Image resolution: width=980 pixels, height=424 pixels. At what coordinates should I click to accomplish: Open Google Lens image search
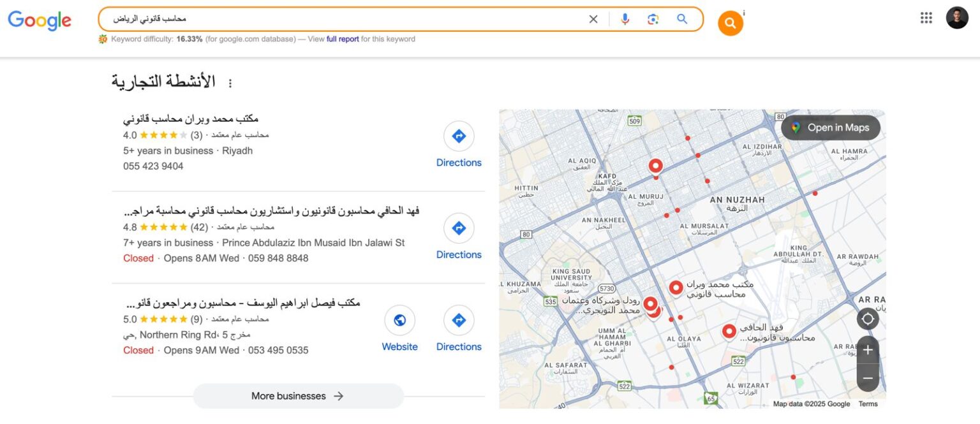pos(653,19)
